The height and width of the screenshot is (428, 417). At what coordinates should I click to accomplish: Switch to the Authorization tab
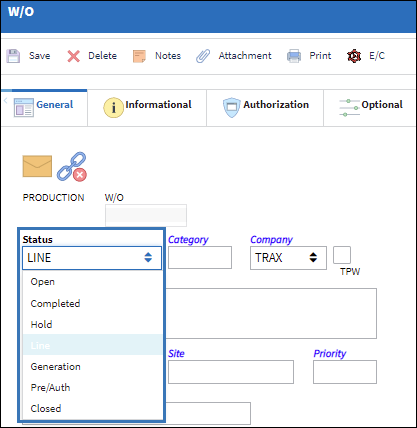click(x=265, y=107)
